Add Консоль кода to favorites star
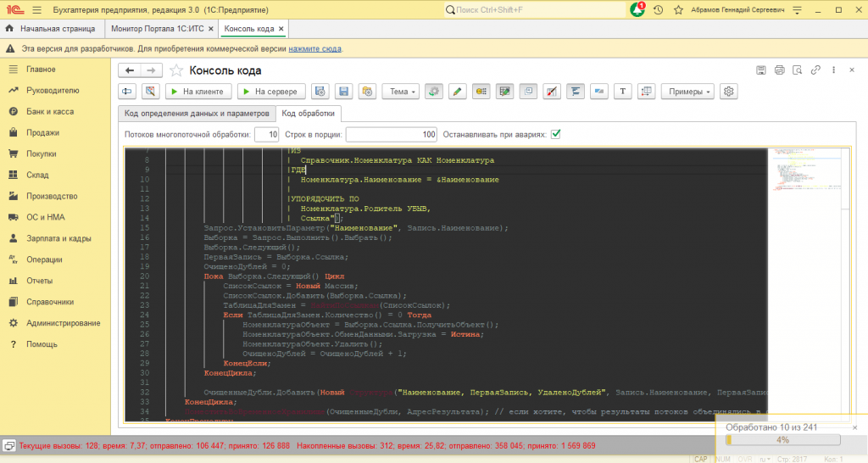The width and height of the screenshot is (868, 463). pyautogui.click(x=176, y=70)
